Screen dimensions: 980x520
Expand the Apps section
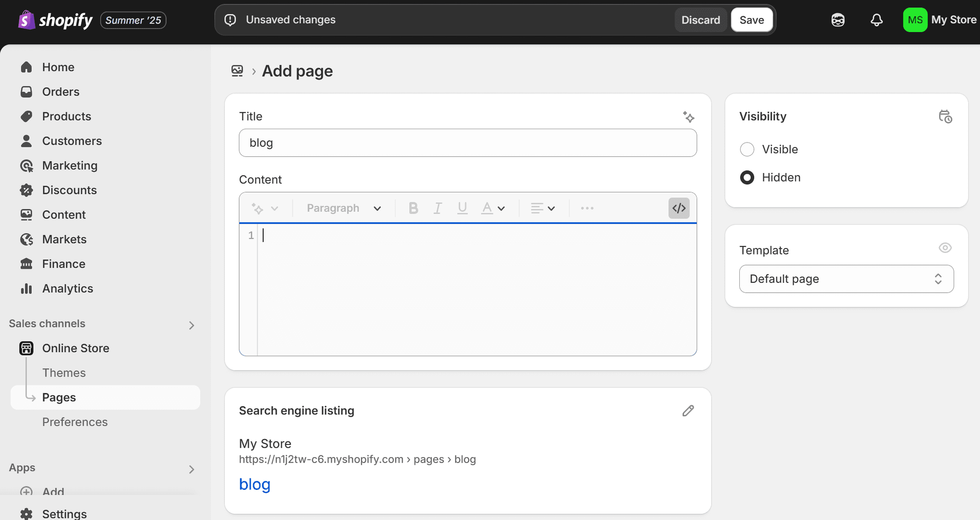click(191, 469)
